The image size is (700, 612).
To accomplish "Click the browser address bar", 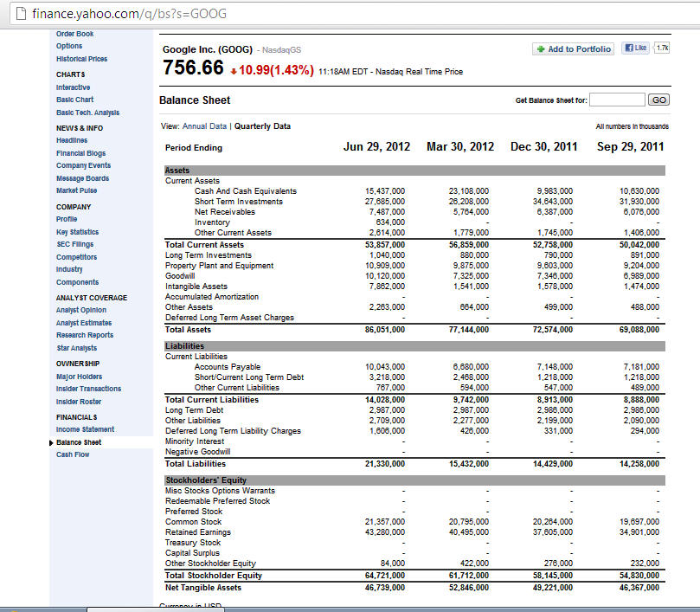I will 260,13.
